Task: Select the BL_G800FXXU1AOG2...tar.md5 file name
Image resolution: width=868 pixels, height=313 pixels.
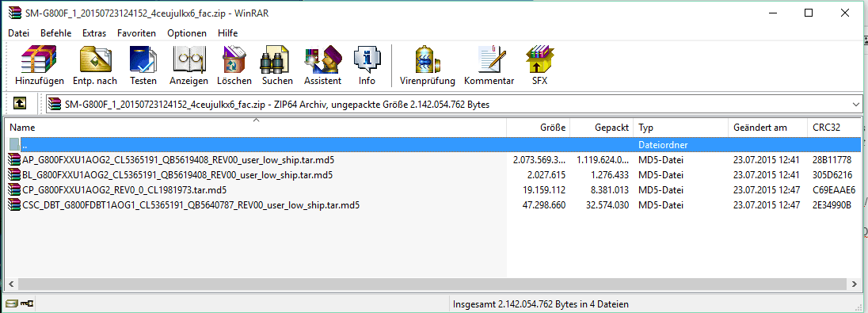Action: click(x=177, y=175)
